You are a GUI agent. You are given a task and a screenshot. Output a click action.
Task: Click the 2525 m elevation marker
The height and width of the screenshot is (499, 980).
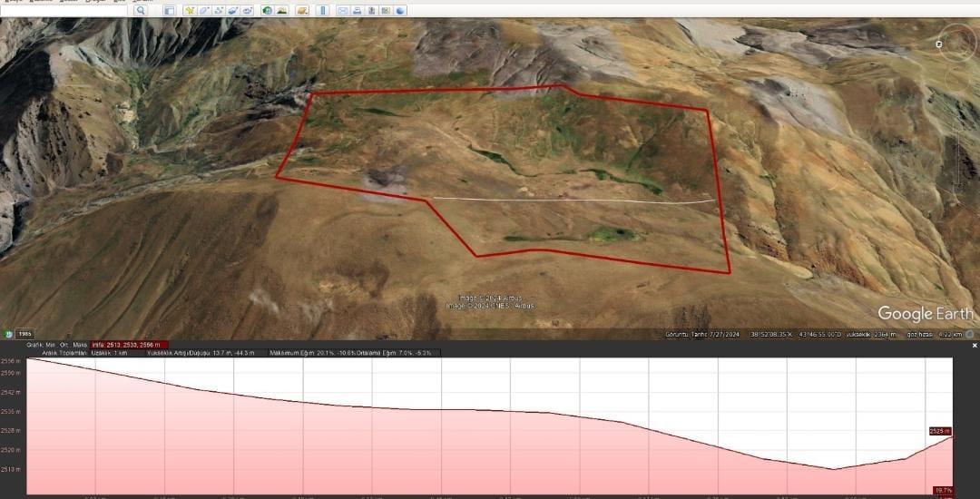[x=939, y=431]
